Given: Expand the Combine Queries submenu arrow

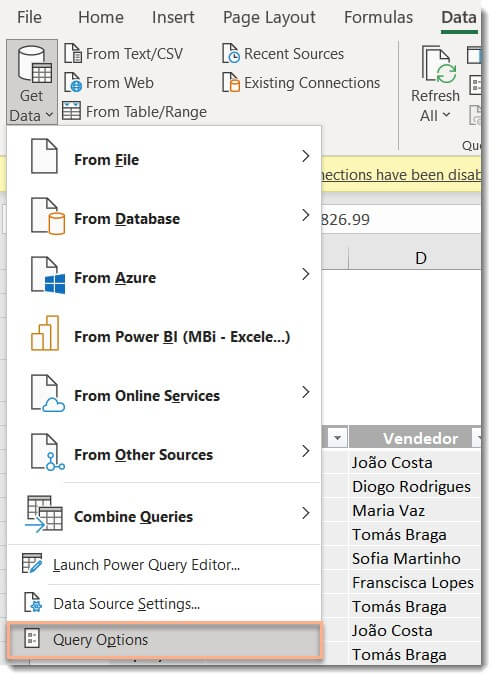Looking at the screenshot, I should (x=306, y=513).
